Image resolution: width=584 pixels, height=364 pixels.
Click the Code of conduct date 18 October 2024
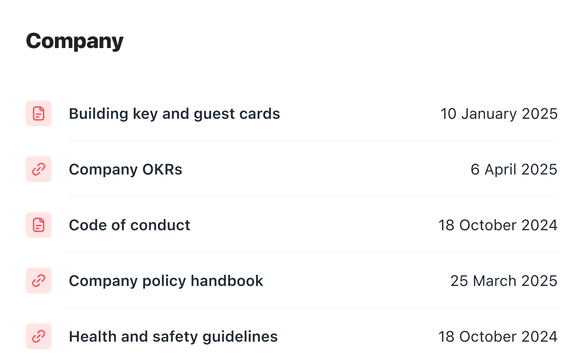[x=498, y=225]
